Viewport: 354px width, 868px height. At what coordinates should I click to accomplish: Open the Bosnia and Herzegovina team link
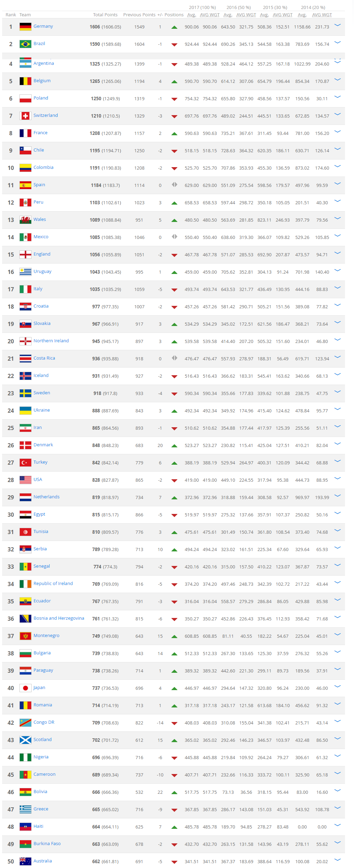point(59,618)
